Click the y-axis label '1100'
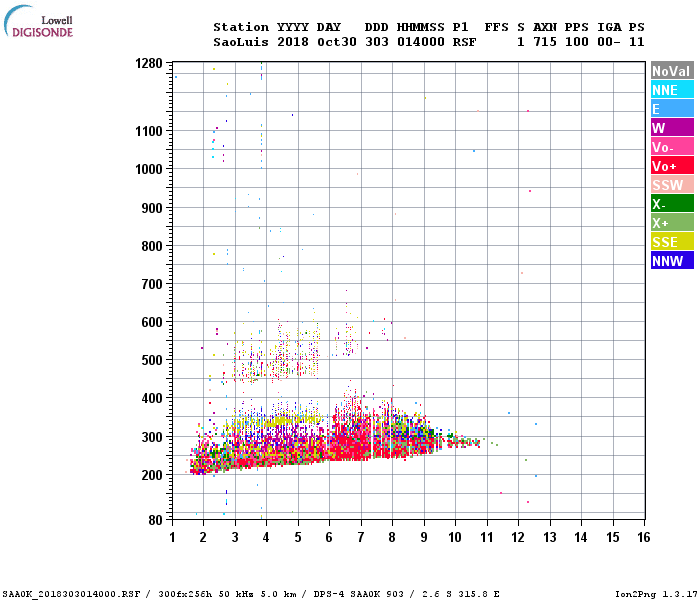700x600 pixels. tap(149, 131)
